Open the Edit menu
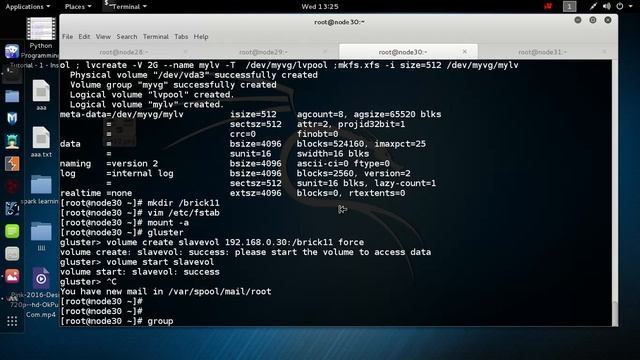Viewport: 640px width, 360px height. pyautogui.click(x=84, y=36)
